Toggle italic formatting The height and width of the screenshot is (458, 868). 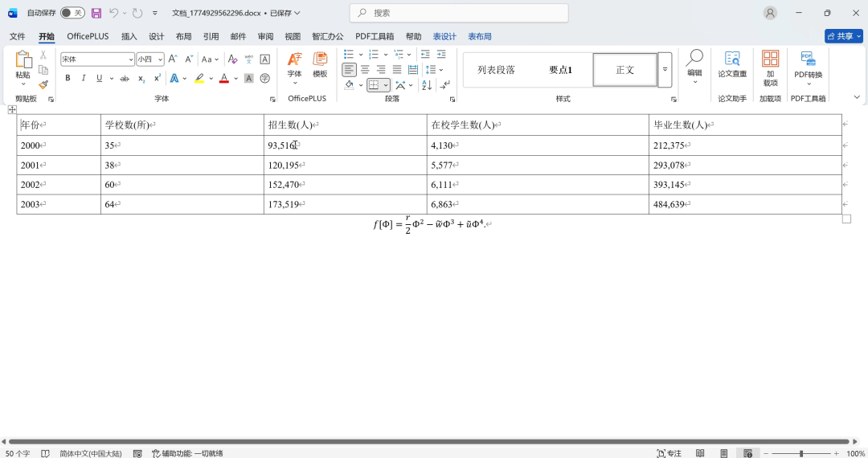(x=84, y=79)
